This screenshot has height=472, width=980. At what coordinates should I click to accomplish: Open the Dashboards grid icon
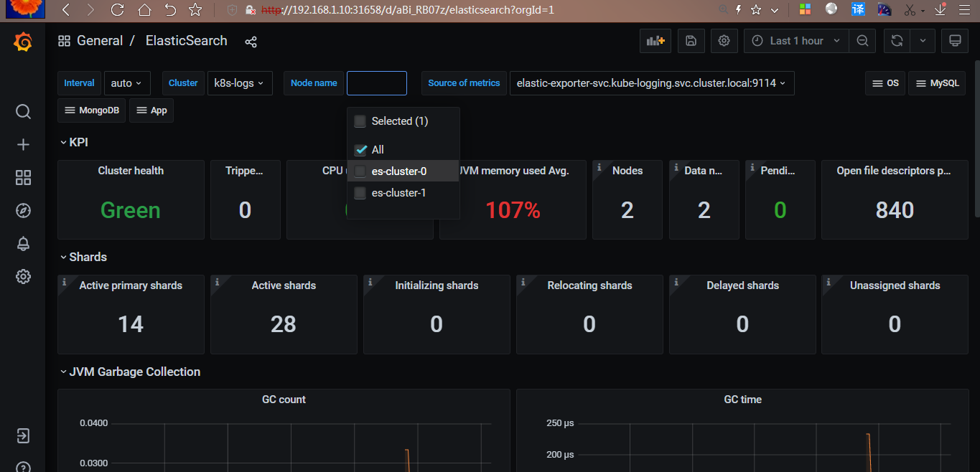click(x=23, y=178)
